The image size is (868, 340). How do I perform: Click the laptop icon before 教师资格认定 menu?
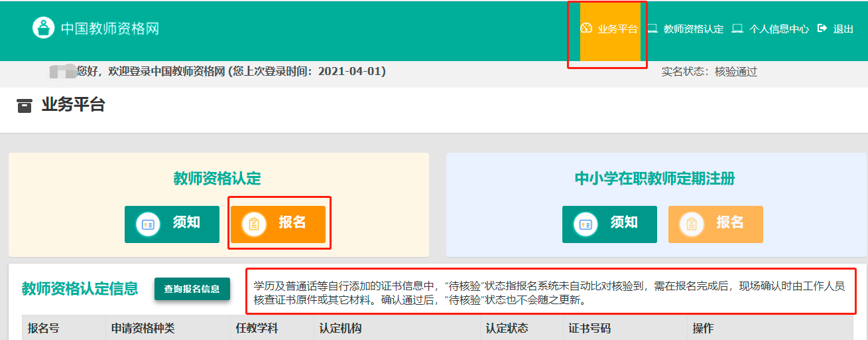(x=652, y=29)
